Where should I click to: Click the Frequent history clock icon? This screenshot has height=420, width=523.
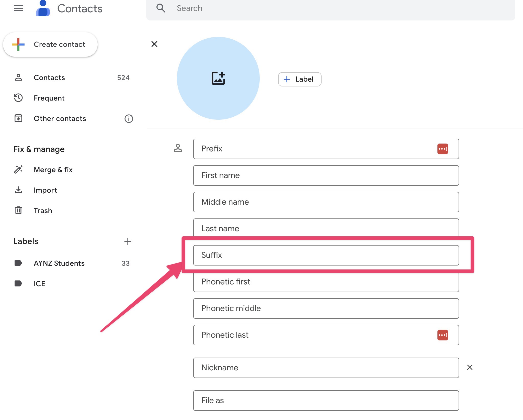point(18,98)
